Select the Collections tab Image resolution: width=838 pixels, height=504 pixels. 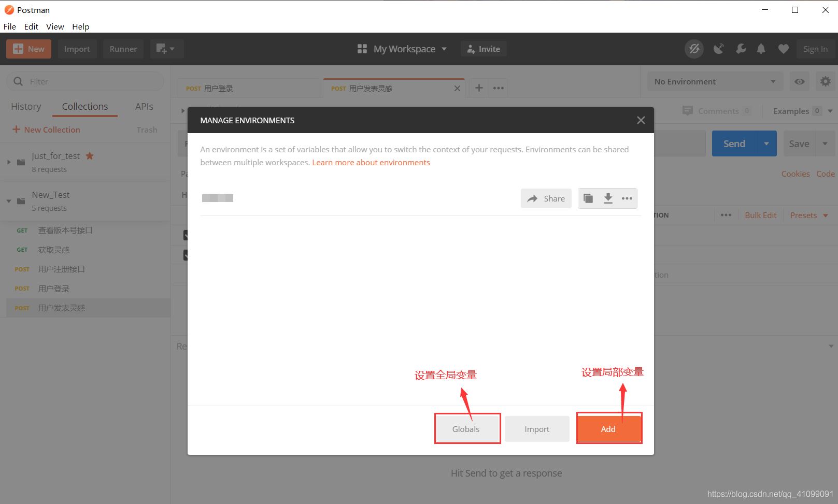85,106
